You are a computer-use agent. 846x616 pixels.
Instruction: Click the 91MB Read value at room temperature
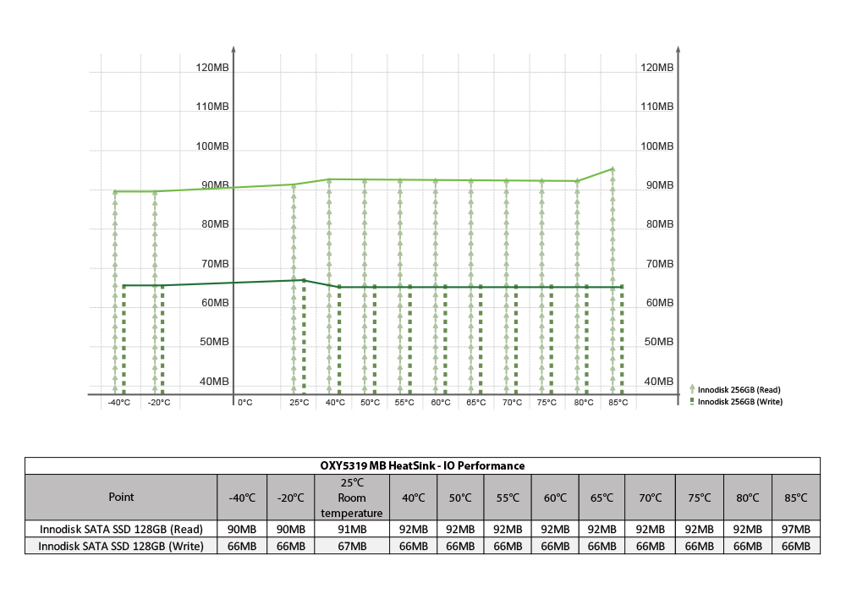tap(352, 529)
